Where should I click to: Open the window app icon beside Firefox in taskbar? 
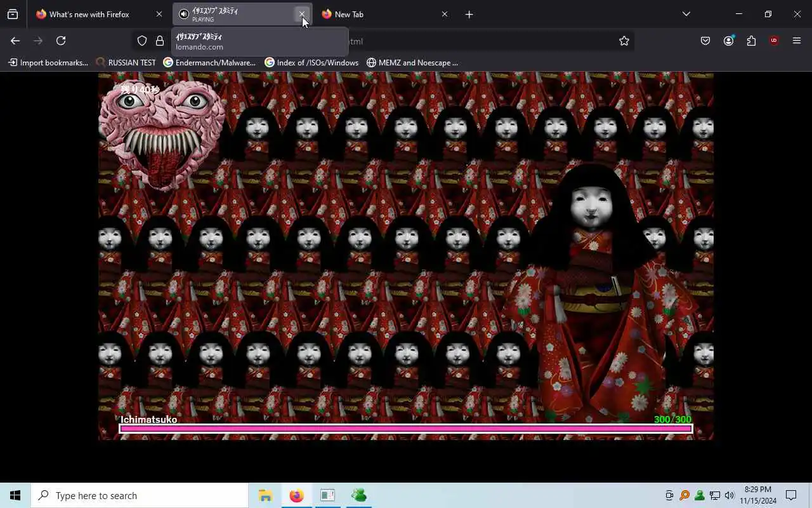click(327, 495)
